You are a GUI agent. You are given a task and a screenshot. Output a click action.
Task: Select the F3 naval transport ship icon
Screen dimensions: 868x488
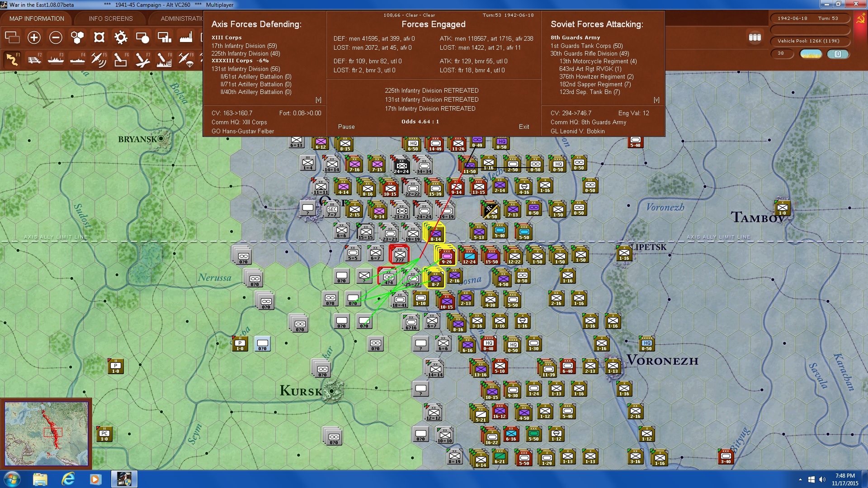coord(56,59)
